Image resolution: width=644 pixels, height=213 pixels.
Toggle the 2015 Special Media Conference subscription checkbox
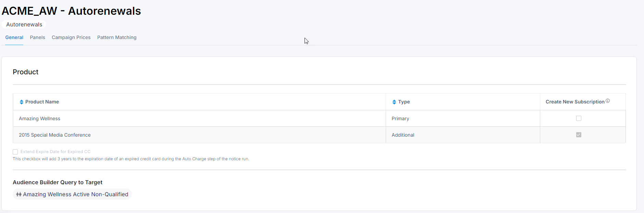tap(579, 135)
